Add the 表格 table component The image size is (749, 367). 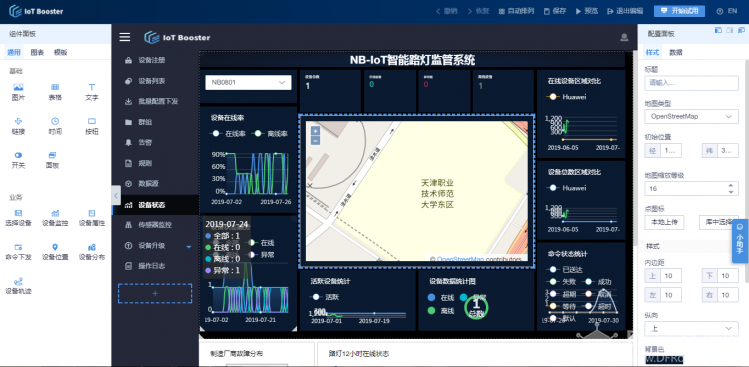coord(55,92)
